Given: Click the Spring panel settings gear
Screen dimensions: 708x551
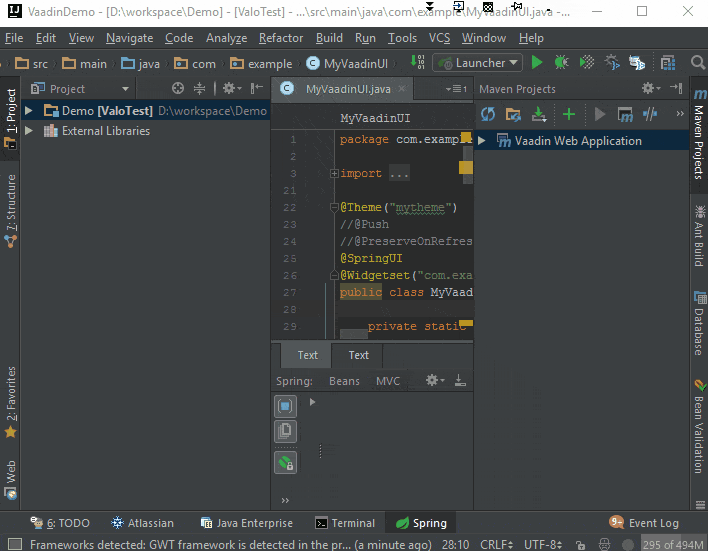Looking at the screenshot, I should 432,381.
